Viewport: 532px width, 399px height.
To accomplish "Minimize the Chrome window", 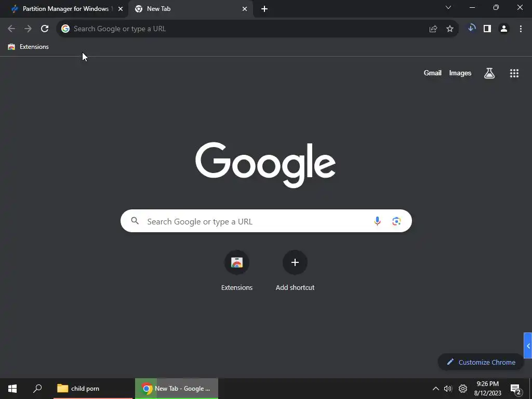I will [472, 7].
